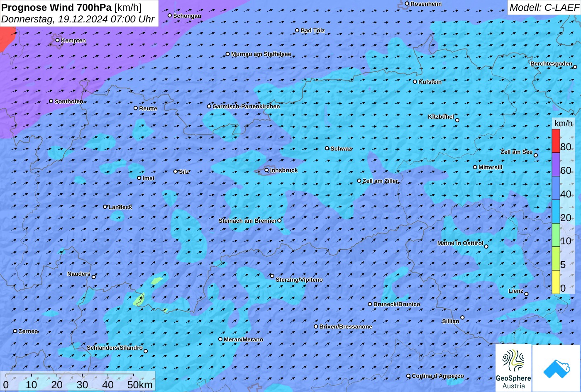Click the Landeck location dot
The width and height of the screenshot is (581, 392).
(x=105, y=207)
